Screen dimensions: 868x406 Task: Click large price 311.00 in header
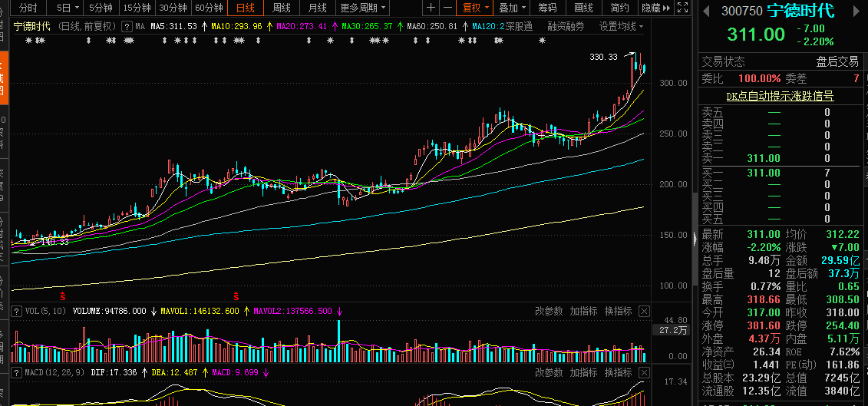(756, 34)
